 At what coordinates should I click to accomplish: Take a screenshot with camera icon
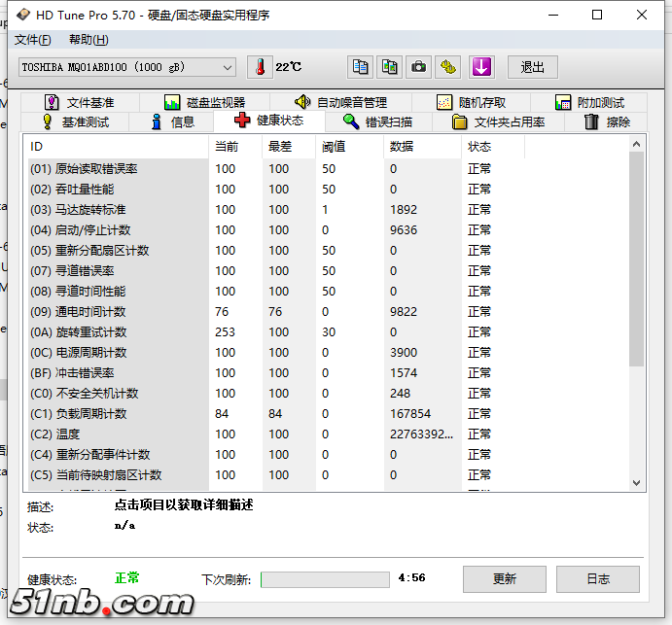click(x=418, y=67)
